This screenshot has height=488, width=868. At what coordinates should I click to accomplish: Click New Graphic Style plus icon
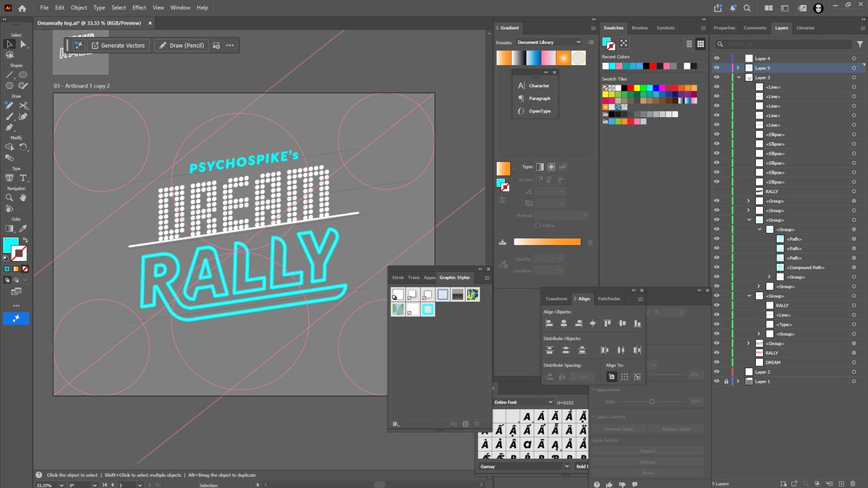466,424
